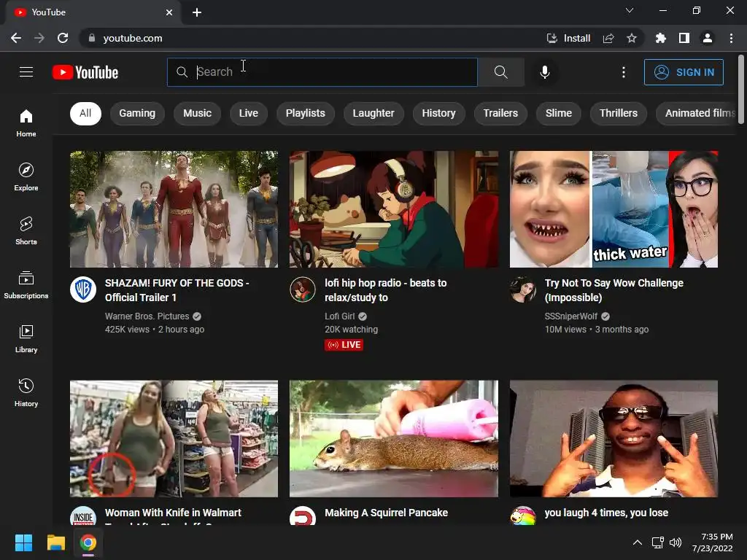Viewport: 747px width, 560px height.
Task: Open Chrome profile icon
Action: pos(708,38)
